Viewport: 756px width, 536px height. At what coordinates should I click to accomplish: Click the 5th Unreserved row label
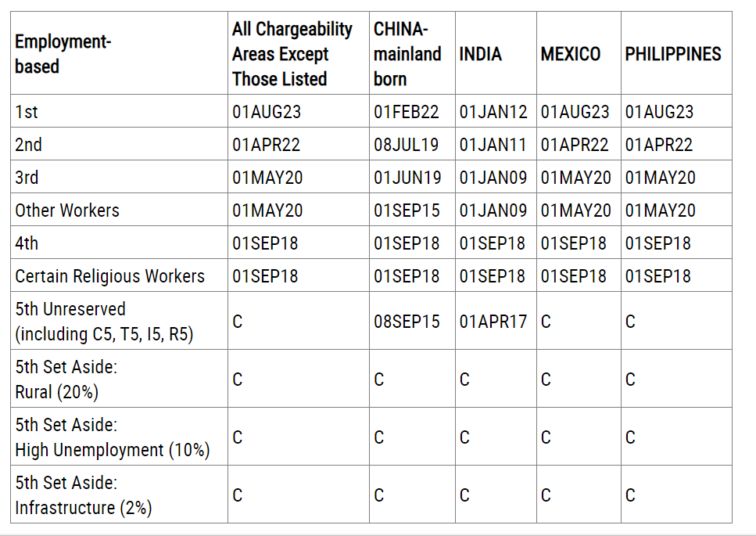click(104, 322)
